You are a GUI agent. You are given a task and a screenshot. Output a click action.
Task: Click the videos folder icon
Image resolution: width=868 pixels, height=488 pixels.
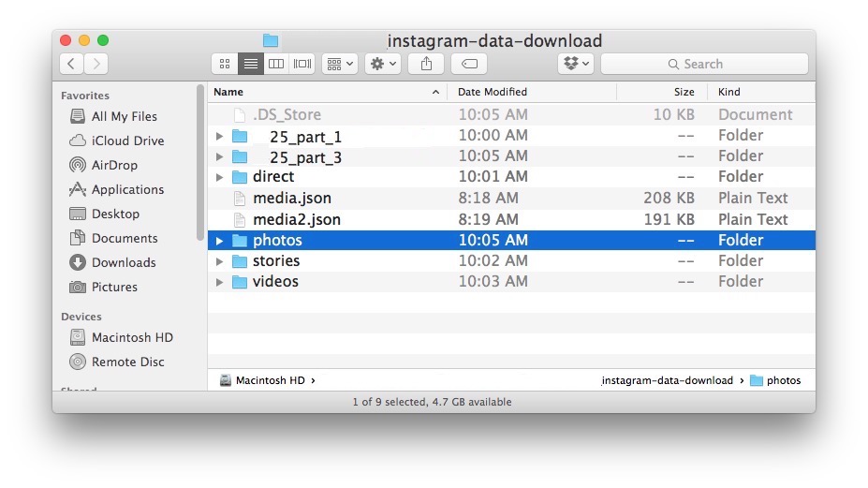click(240, 282)
